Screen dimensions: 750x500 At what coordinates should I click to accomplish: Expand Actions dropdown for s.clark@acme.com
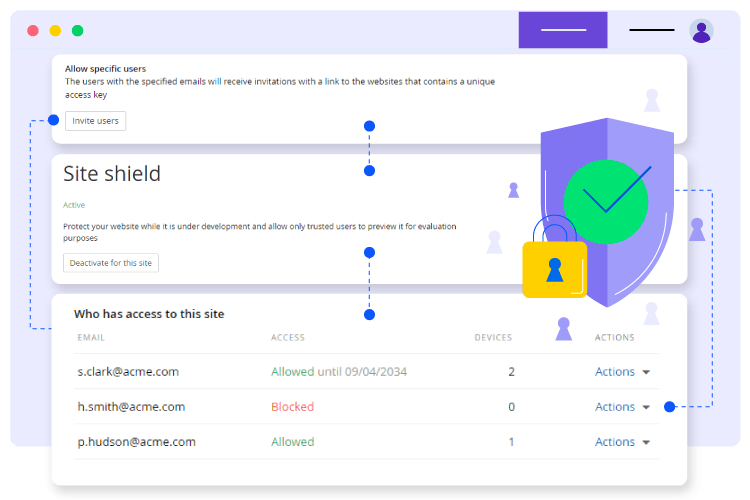pos(622,372)
